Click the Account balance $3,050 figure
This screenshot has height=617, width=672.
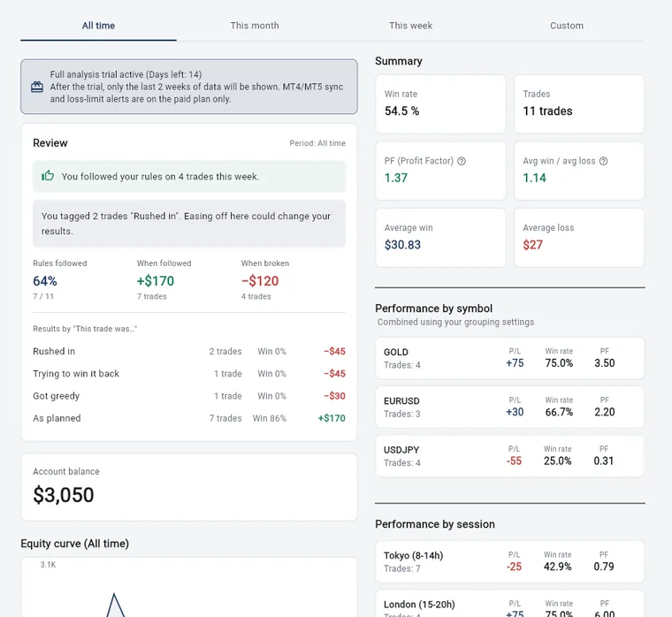point(64,495)
